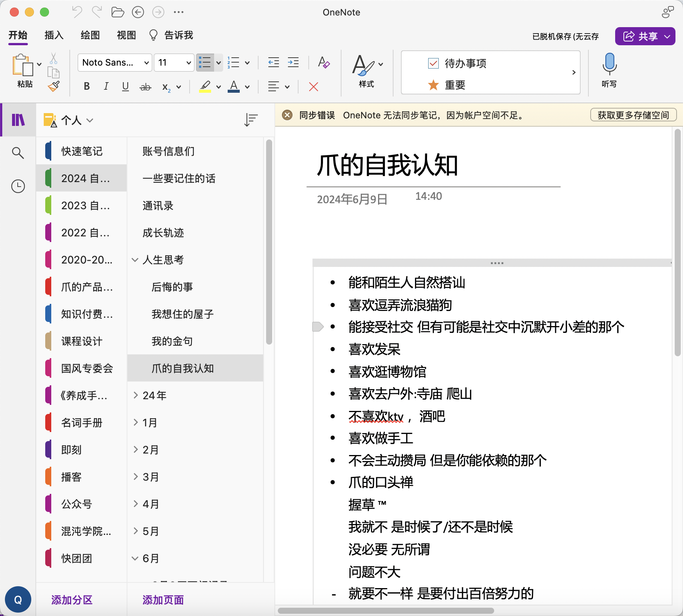
Task: Switch to the 绘图 ribbon tab
Action: tap(90, 35)
